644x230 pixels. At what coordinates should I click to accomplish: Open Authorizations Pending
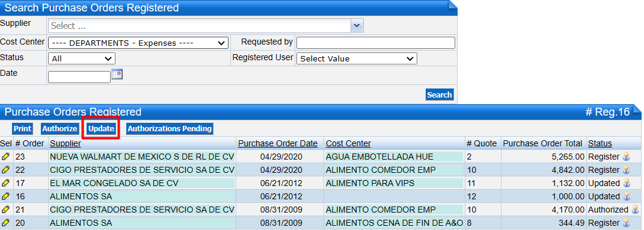click(x=169, y=128)
